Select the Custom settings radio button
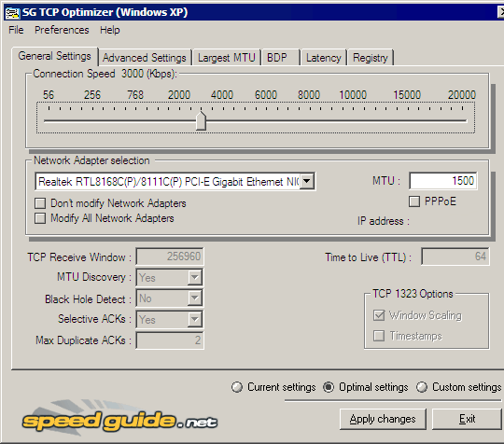The image size is (504, 444). point(422,387)
